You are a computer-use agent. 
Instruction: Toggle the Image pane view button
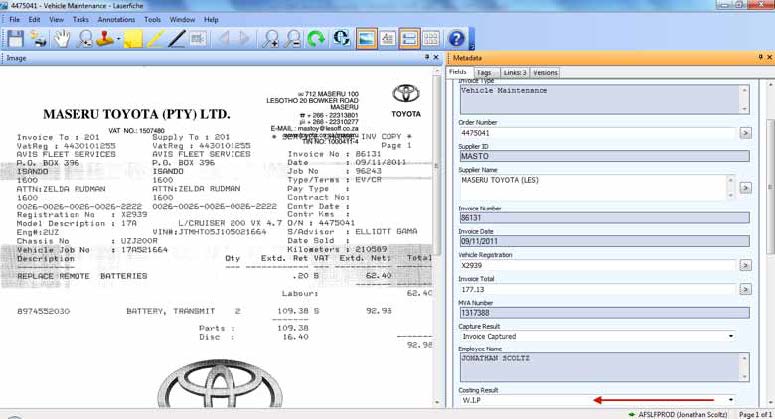coord(366,39)
